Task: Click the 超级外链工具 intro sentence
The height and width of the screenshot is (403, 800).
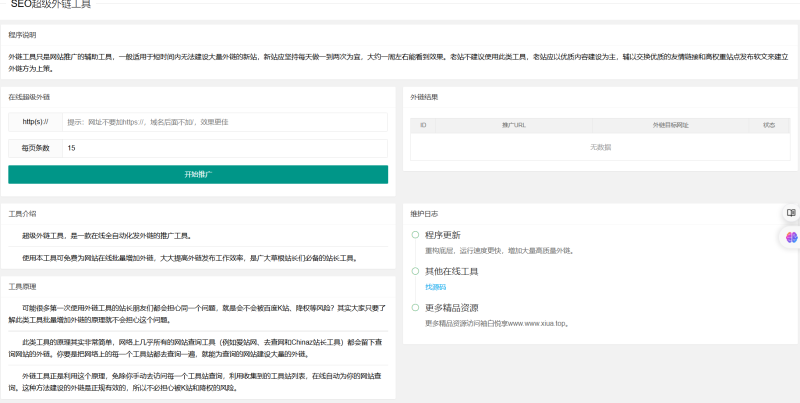Action: pos(107,236)
